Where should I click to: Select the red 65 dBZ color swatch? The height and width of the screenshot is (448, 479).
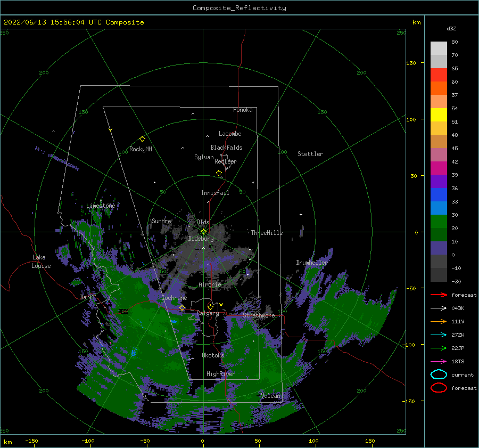pyautogui.click(x=439, y=75)
